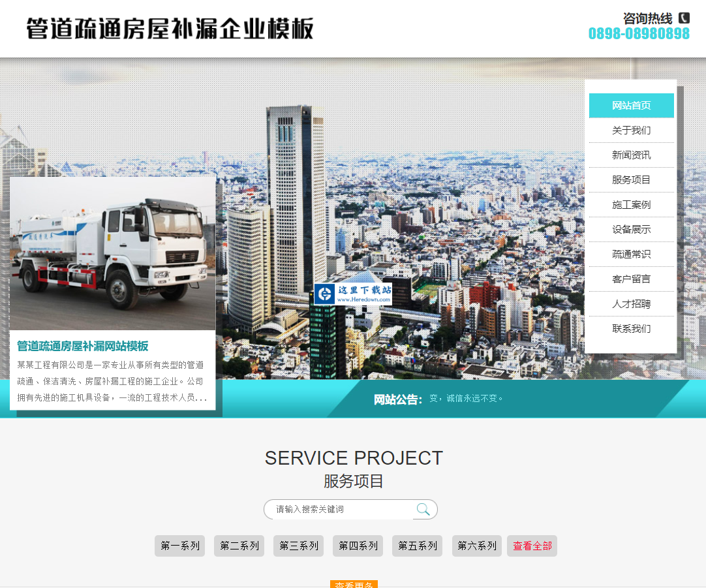Click the phone icon beside 咨询热线
Screen dimensions: 706x588
click(684, 17)
